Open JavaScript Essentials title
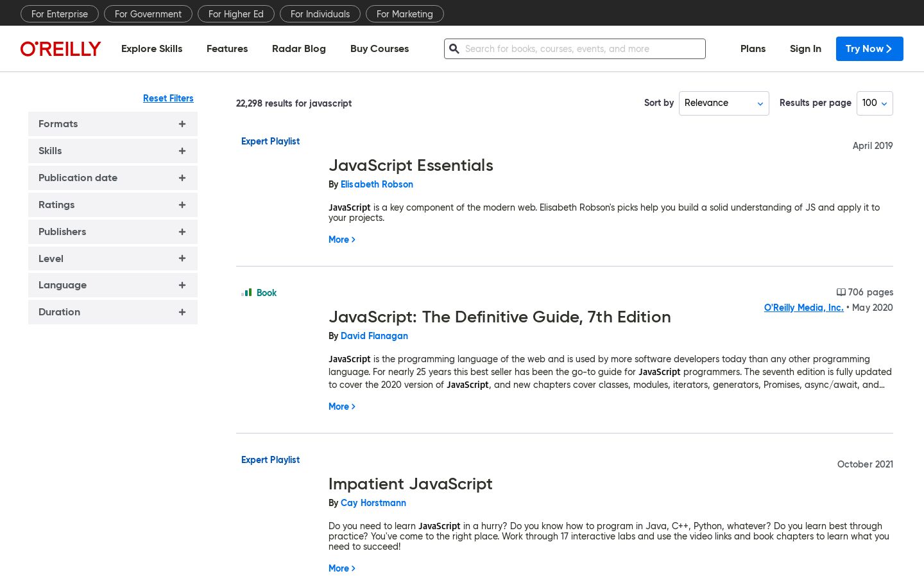This screenshot has height=578, width=924. [x=411, y=165]
